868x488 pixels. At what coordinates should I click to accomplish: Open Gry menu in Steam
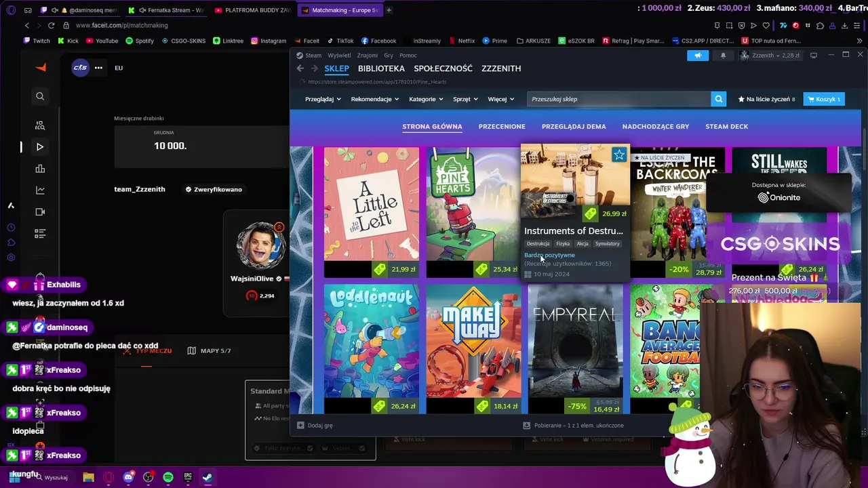[x=389, y=56]
